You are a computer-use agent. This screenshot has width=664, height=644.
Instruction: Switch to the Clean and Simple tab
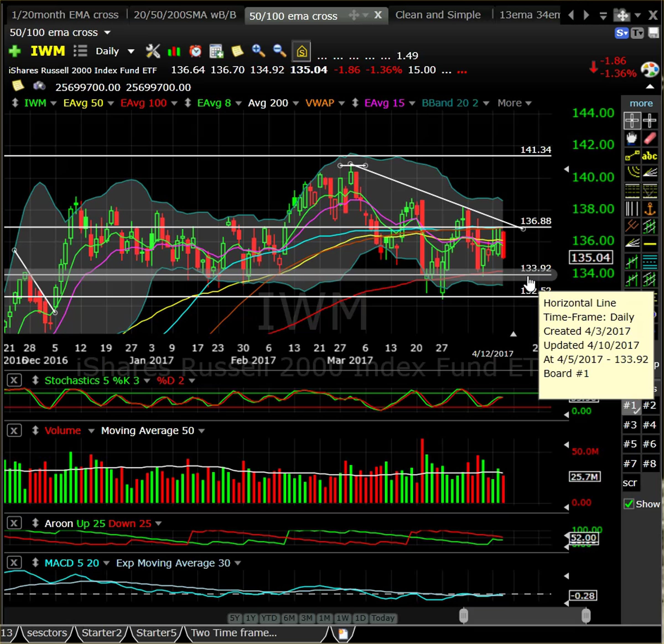pos(438,15)
